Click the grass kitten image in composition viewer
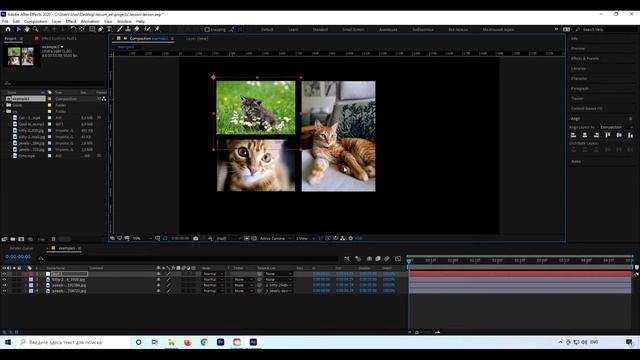Viewport: 640px width, 360px height. (x=256, y=107)
